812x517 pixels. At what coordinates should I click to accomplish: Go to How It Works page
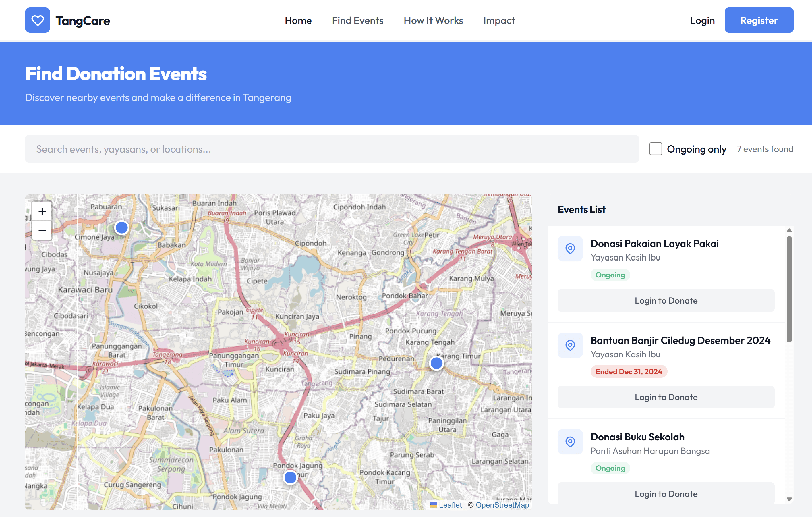tap(433, 21)
